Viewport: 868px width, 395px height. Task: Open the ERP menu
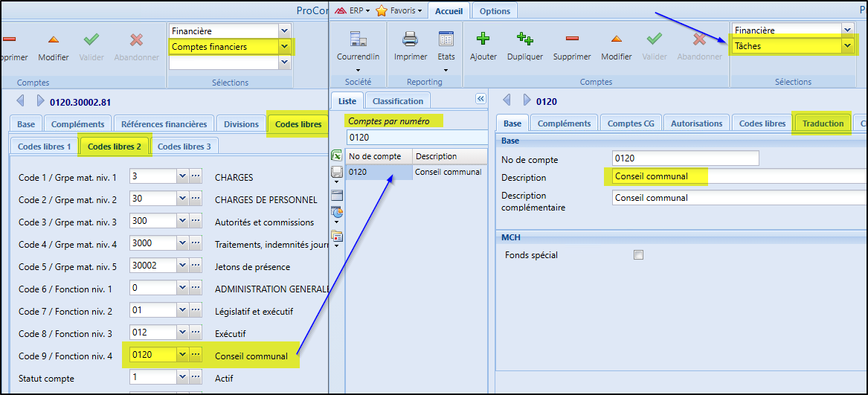click(x=352, y=10)
